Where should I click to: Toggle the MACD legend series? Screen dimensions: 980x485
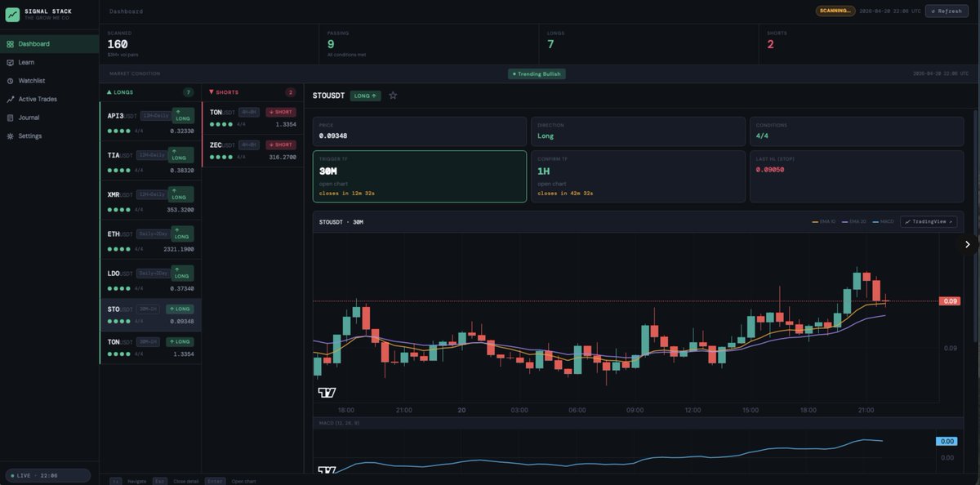883,222
